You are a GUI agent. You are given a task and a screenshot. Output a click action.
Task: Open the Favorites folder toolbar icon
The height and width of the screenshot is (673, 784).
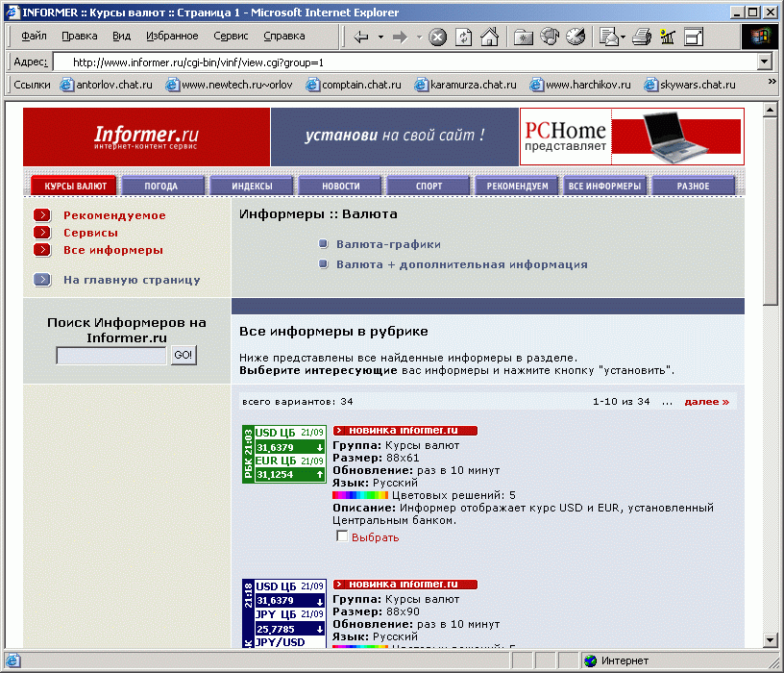pos(524,37)
